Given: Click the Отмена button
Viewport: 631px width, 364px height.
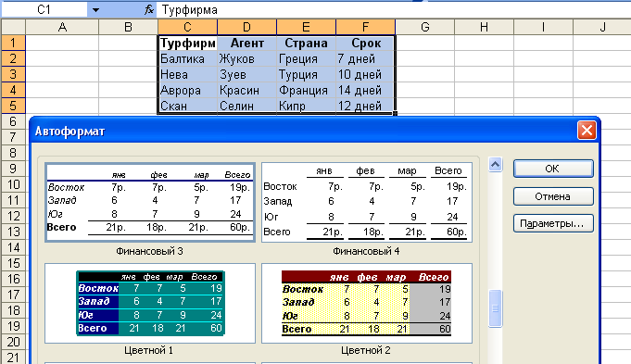Looking at the screenshot, I should pyautogui.click(x=553, y=196).
